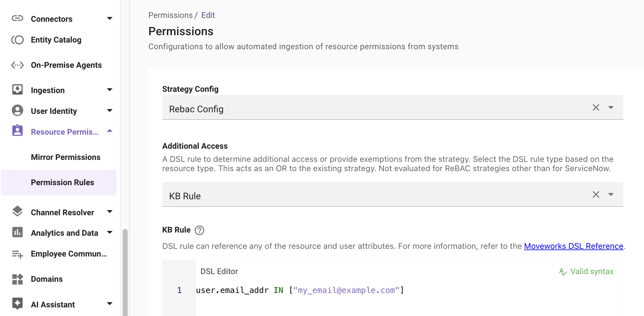The image size is (644, 316).
Task: Clear the Rebac Config selection
Action: [596, 107]
